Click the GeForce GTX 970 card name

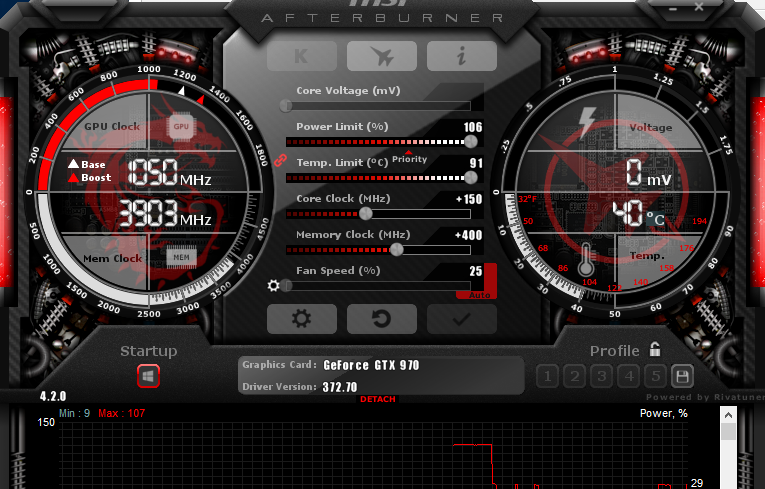tap(371, 365)
